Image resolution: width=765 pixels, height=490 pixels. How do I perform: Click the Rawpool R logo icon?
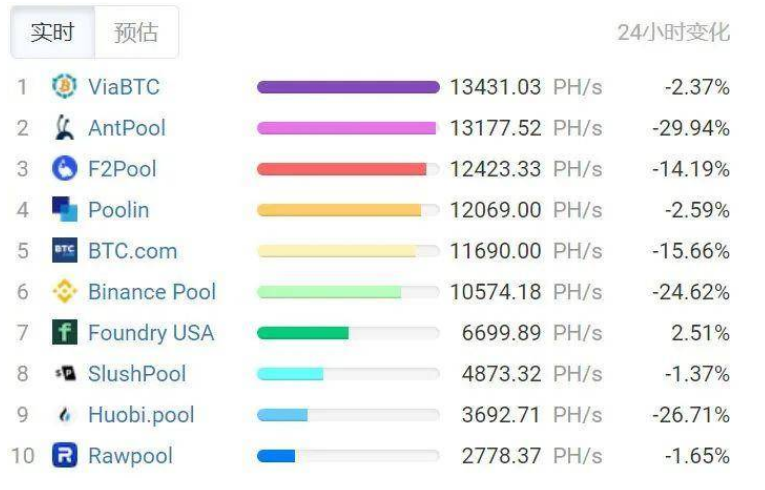point(64,455)
